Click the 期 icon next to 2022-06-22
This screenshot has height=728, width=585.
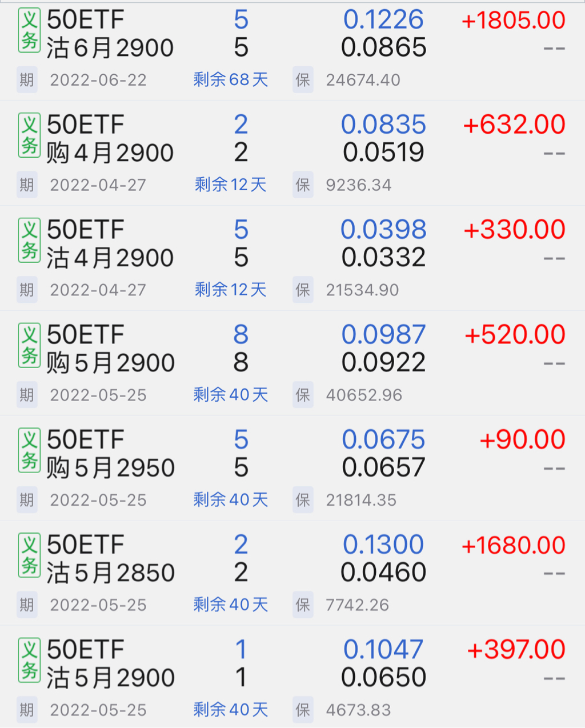[27, 80]
